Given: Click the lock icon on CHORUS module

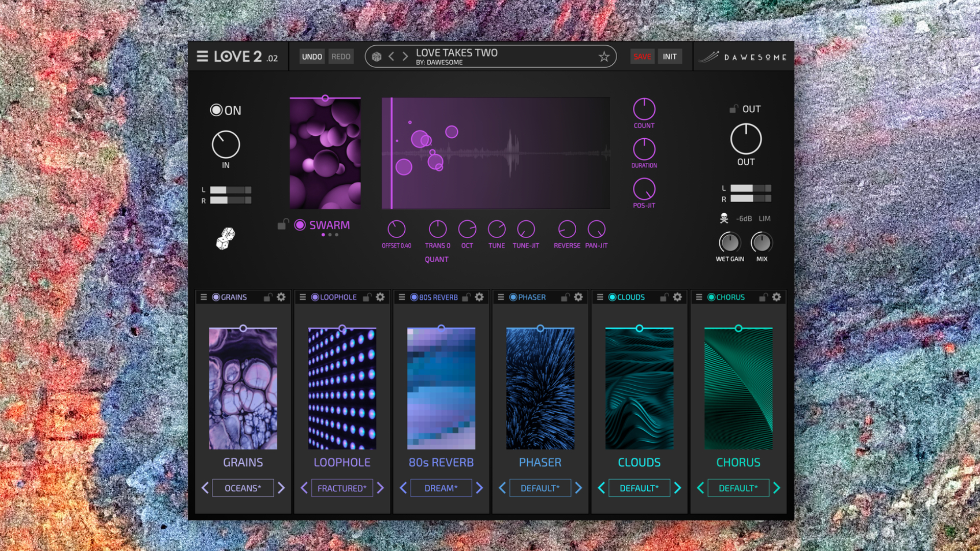Looking at the screenshot, I should pos(763,297).
